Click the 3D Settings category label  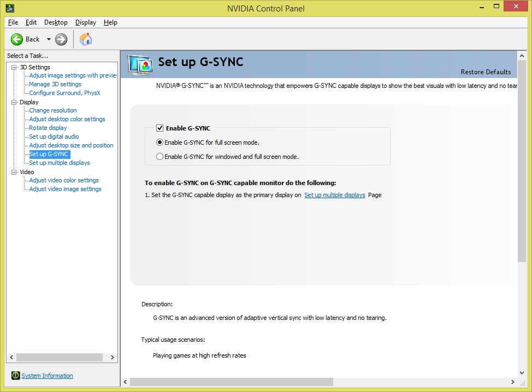click(34, 67)
